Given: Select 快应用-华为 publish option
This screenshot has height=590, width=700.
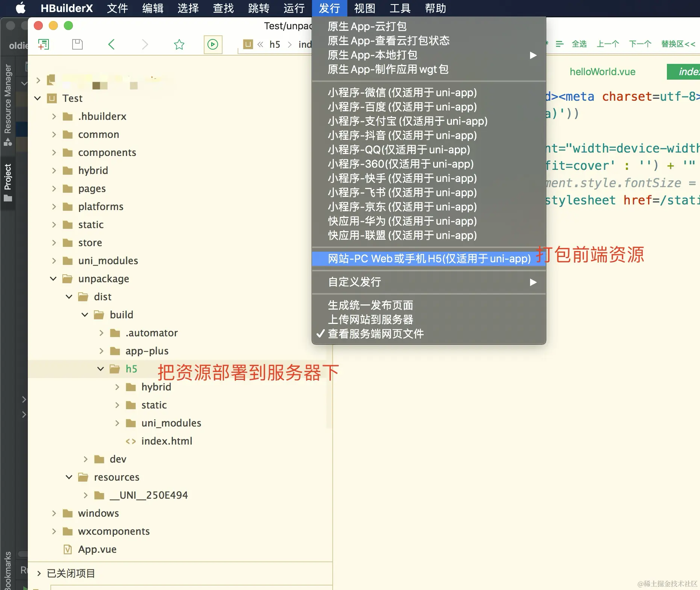Looking at the screenshot, I should click(x=429, y=221).
